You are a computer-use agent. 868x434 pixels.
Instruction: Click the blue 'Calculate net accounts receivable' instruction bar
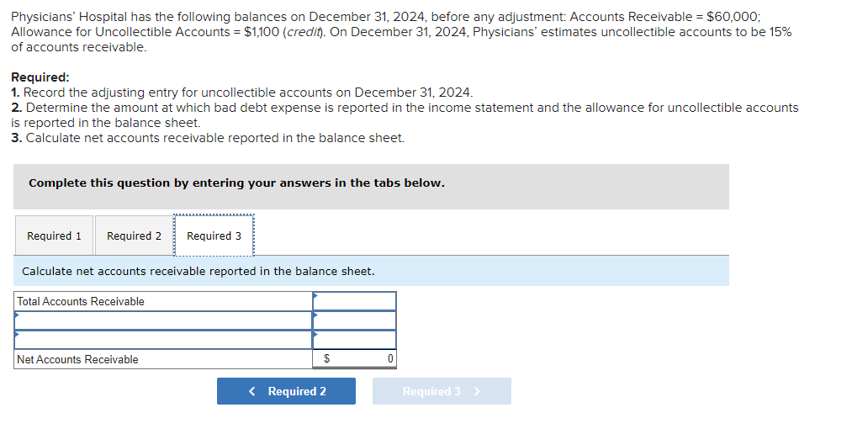click(371, 271)
